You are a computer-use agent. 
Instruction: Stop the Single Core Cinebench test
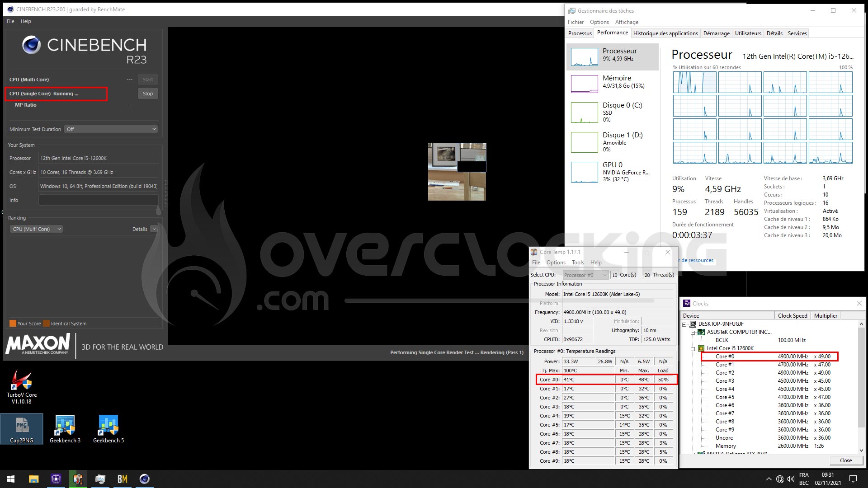pos(148,94)
